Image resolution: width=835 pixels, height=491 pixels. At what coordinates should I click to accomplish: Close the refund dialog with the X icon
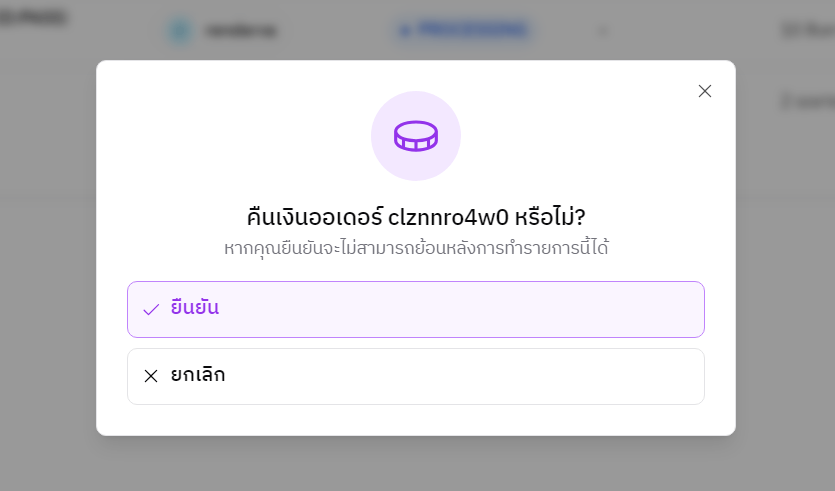coord(705,91)
